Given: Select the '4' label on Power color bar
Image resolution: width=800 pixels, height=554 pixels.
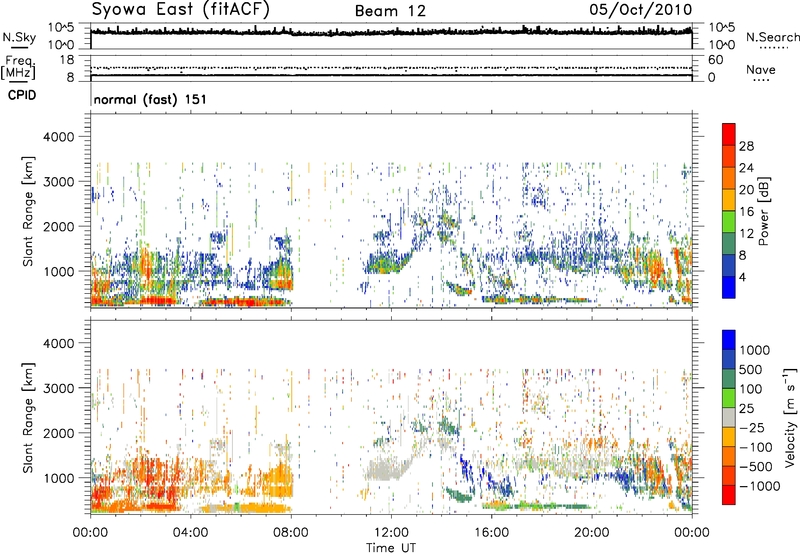Looking at the screenshot, I should click(742, 278).
